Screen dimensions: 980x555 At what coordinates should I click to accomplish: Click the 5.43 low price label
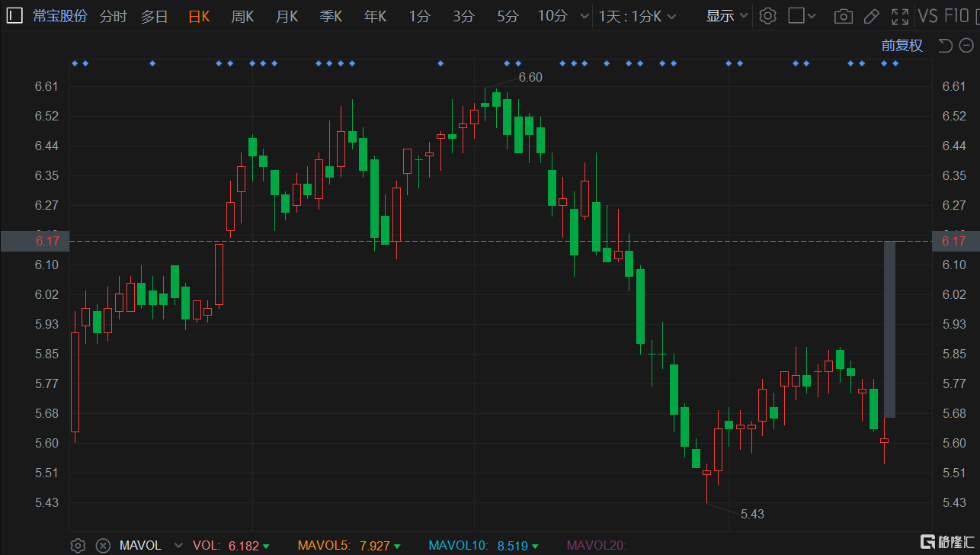(752, 514)
